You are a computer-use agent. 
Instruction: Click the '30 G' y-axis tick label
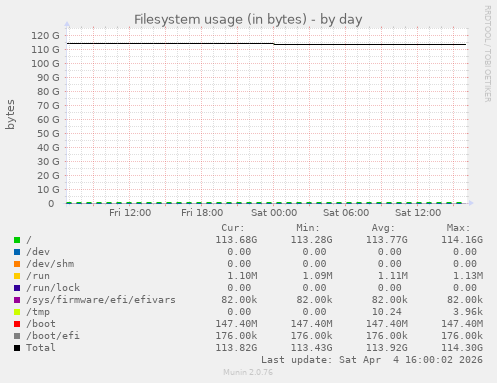pos(48,161)
